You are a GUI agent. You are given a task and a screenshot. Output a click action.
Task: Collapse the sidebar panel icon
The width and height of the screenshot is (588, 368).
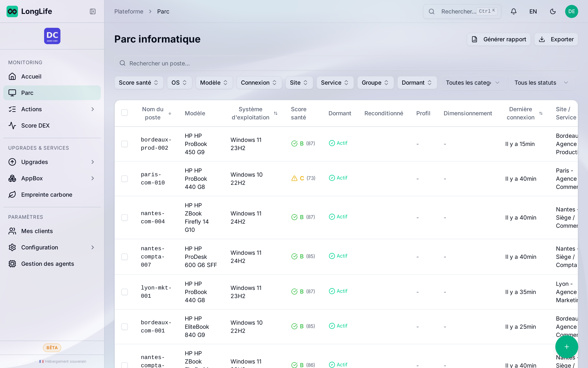point(92,11)
